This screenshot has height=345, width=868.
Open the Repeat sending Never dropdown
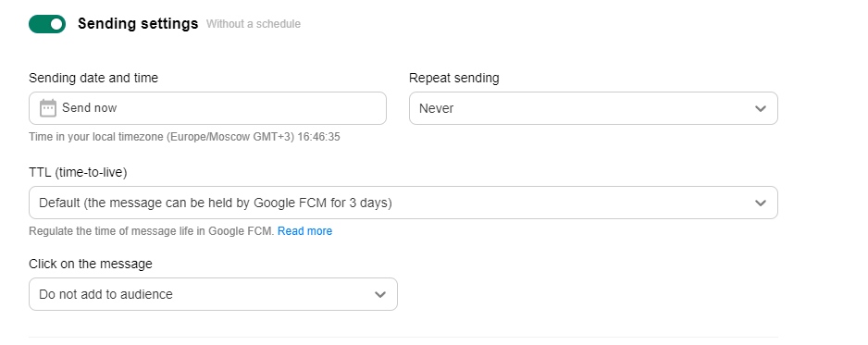pyautogui.click(x=593, y=108)
